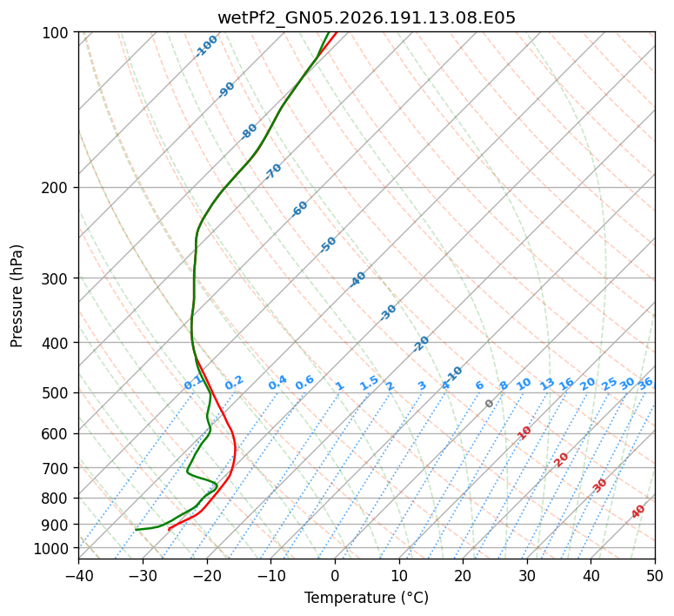
Task: Click the Temperature (°C) axis label
Action: pos(366,598)
